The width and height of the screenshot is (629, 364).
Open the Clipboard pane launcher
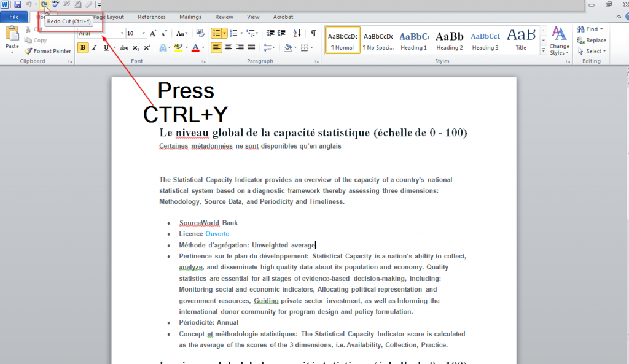coord(70,61)
